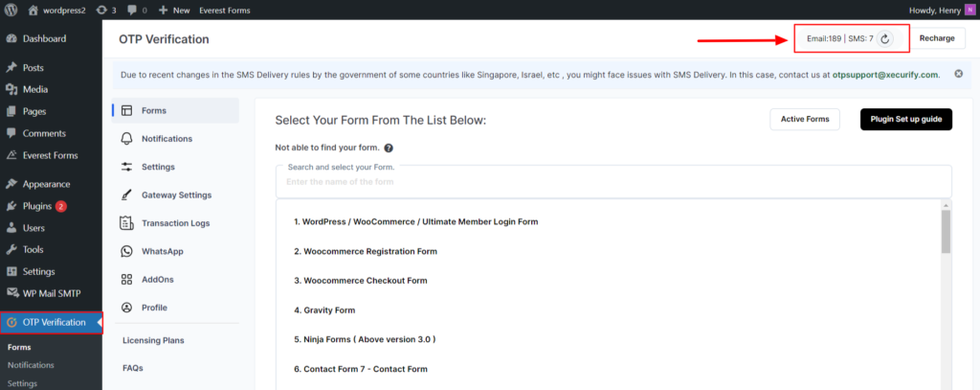
Task: Dismiss the SMS delivery notice
Action: (959, 74)
